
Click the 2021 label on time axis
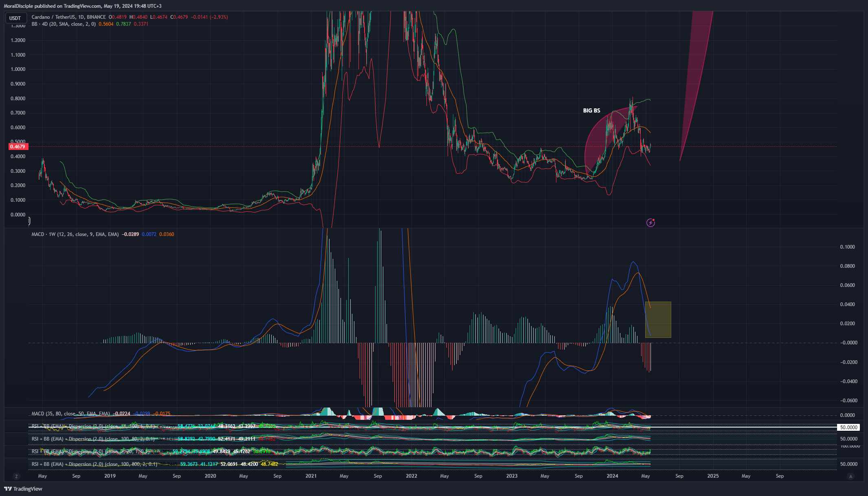pos(311,476)
